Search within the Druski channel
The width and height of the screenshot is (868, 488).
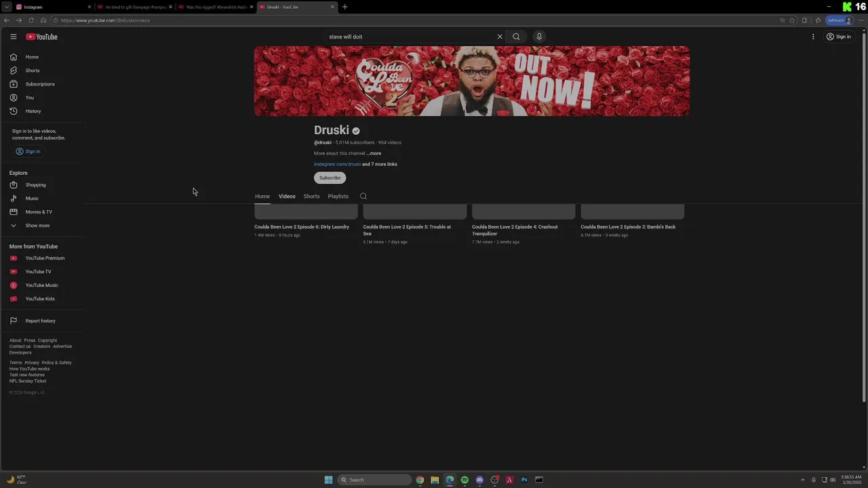pyautogui.click(x=363, y=197)
